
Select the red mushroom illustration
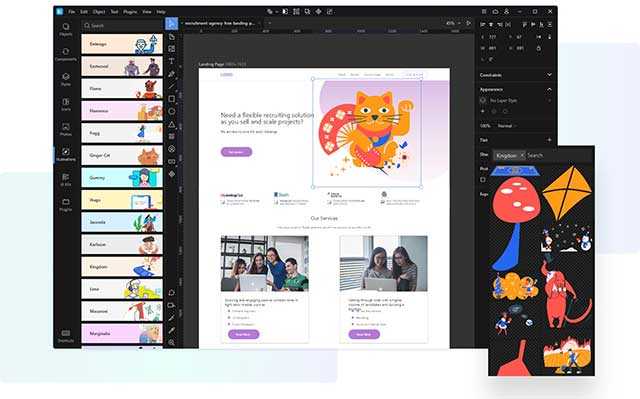[x=516, y=224]
